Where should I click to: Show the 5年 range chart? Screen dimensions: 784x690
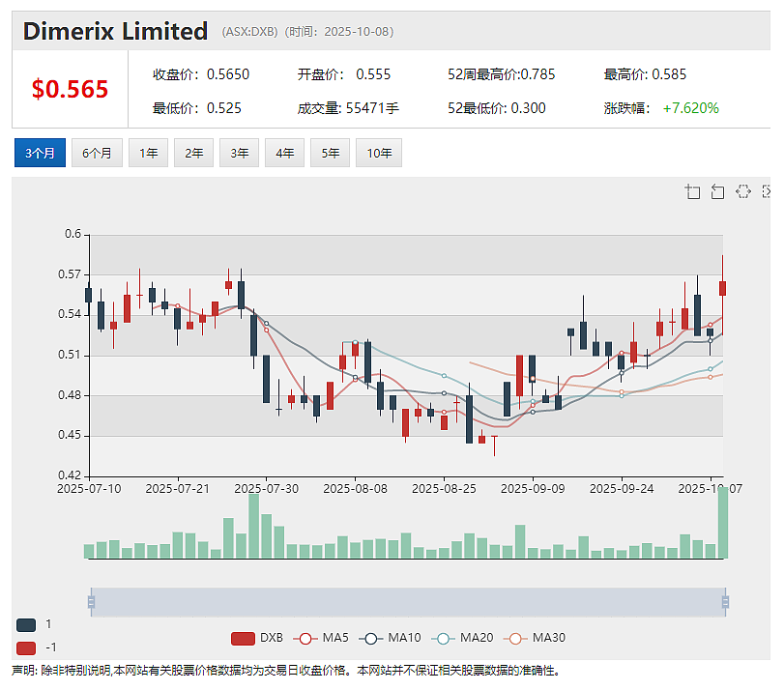coord(331,153)
